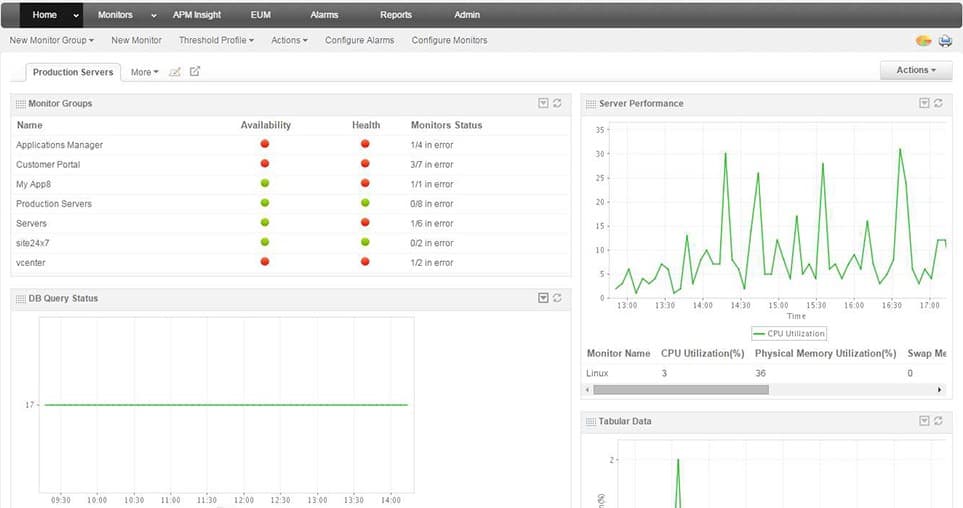Click the Monitor Groups grid handle icon
This screenshot has height=508, width=963.
click(x=21, y=104)
